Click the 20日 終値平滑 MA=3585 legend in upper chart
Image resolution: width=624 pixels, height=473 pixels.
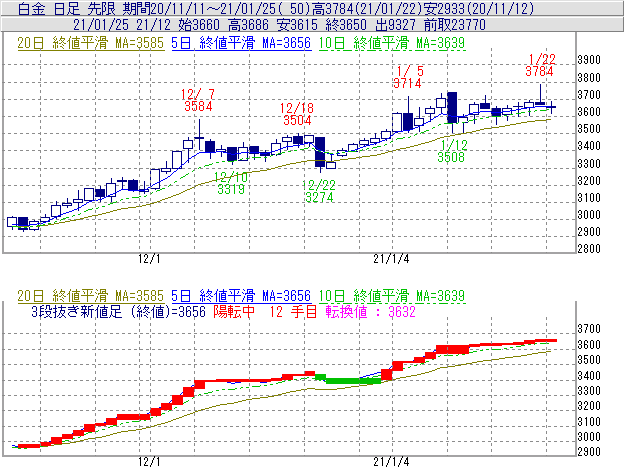pos(90,43)
